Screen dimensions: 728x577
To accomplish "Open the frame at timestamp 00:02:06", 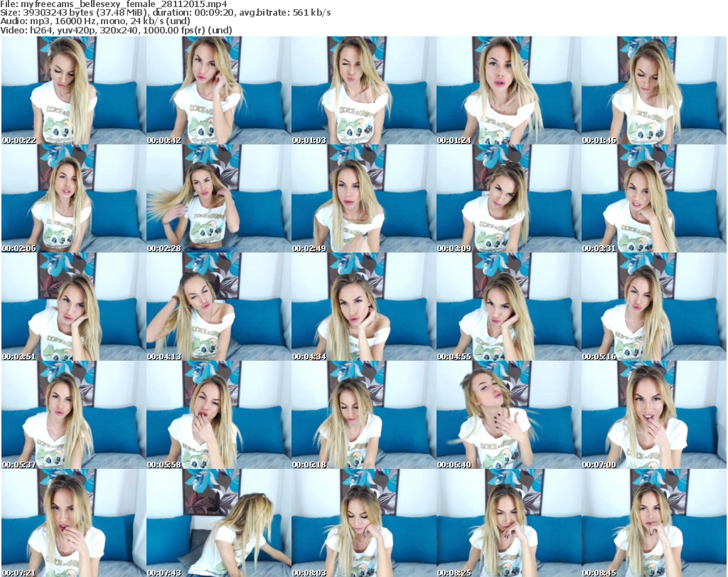I will click(73, 198).
